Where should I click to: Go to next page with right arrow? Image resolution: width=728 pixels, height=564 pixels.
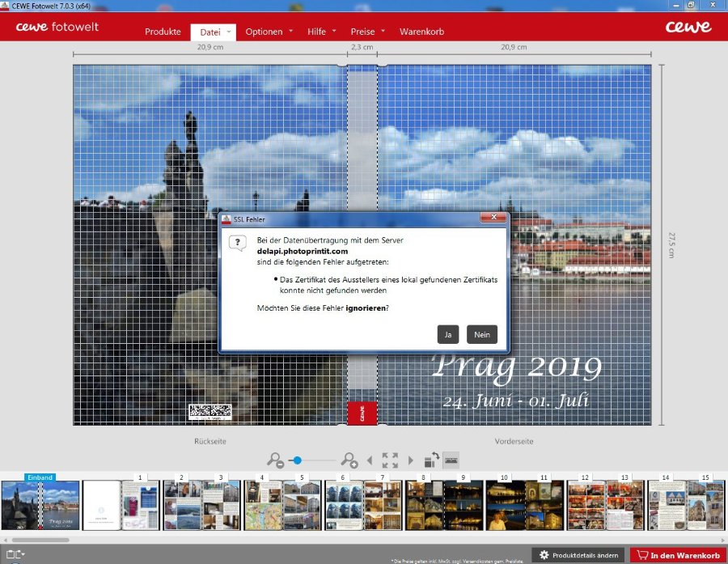click(x=410, y=460)
